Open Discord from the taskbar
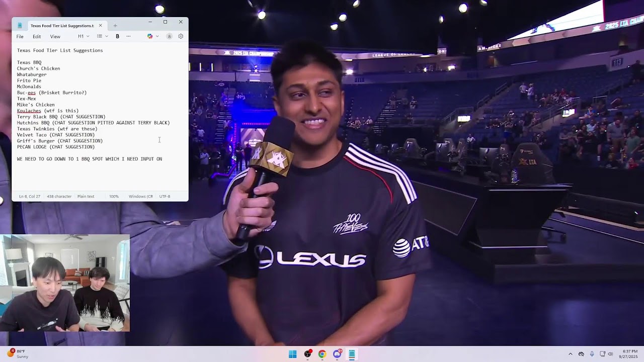The image size is (644, 362). (x=337, y=354)
